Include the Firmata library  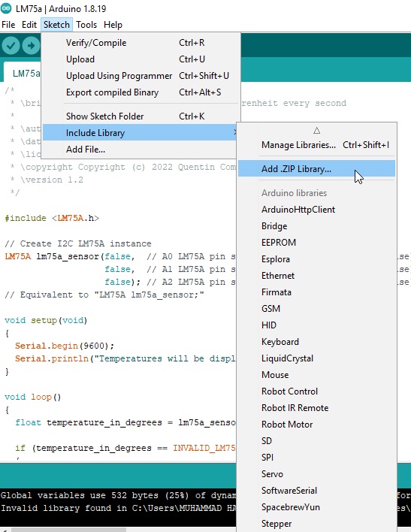(x=316, y=292)
